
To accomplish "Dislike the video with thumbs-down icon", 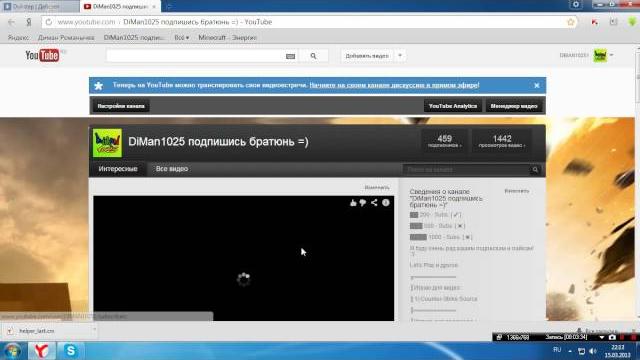I will click(362, 203).
